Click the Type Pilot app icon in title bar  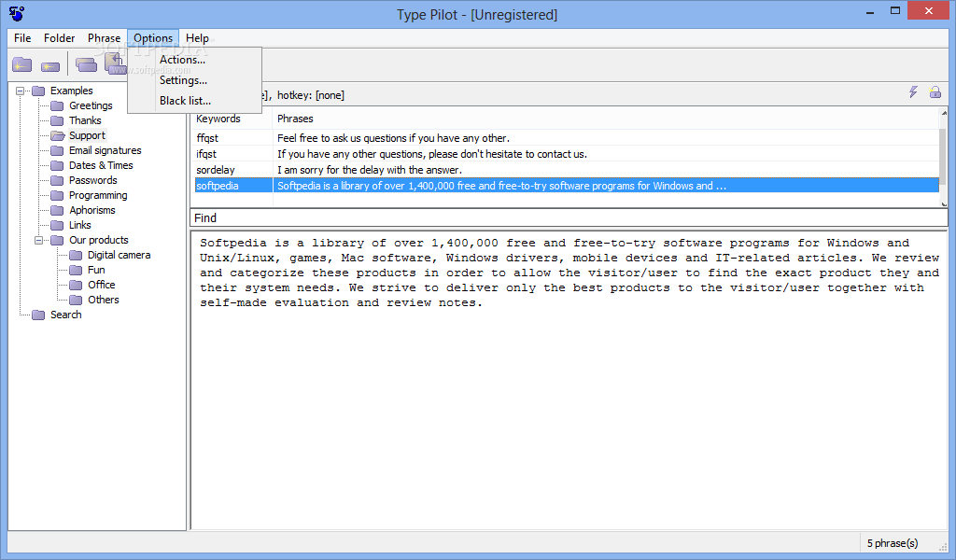click(17, 13)
